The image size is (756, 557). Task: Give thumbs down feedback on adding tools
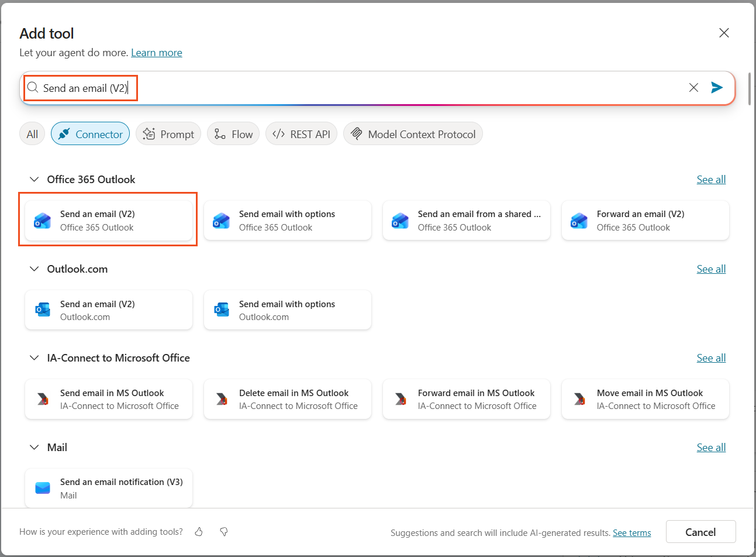223,531
